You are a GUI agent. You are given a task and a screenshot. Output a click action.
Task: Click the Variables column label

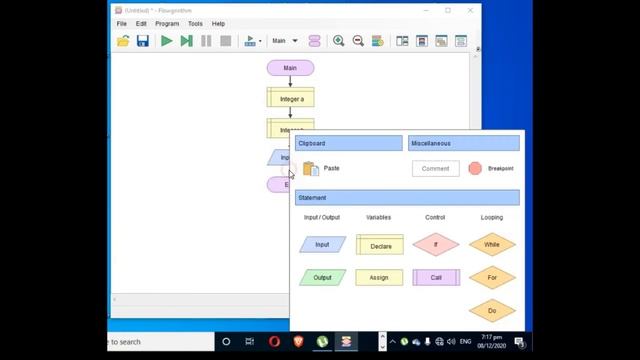378,217
